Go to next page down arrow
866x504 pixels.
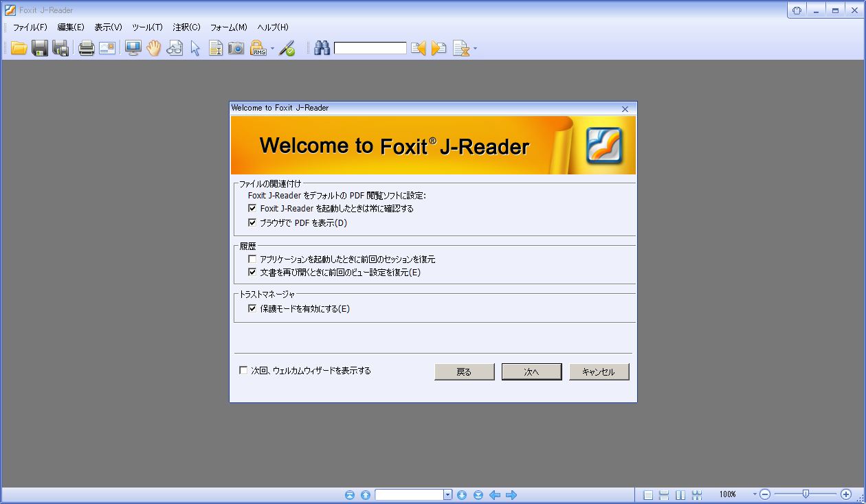click(x=462, y=494)
